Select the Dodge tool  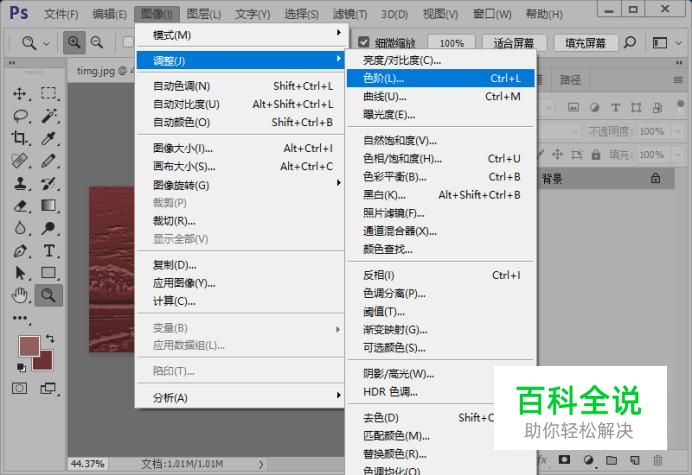pyautogui.click(x=49, y=228)
